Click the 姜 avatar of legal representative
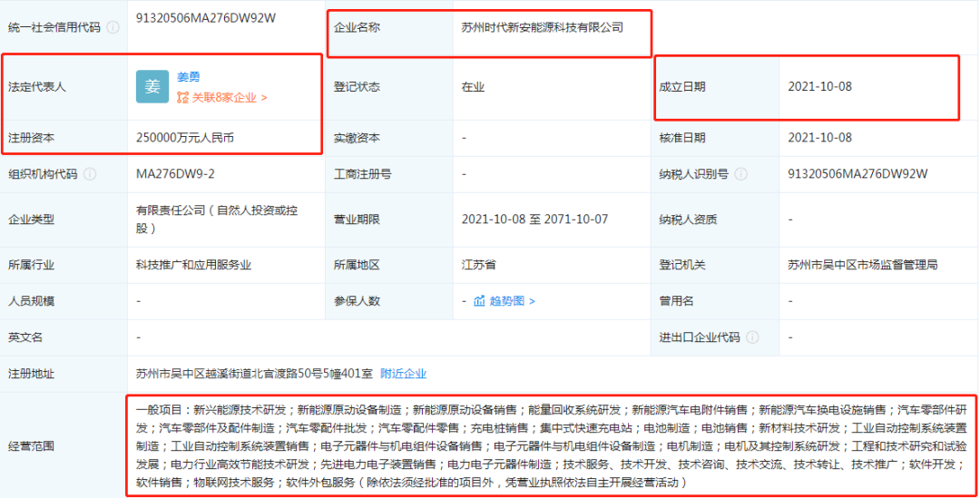This screenshot has width=980, height=498. click(x=152, y=86)
